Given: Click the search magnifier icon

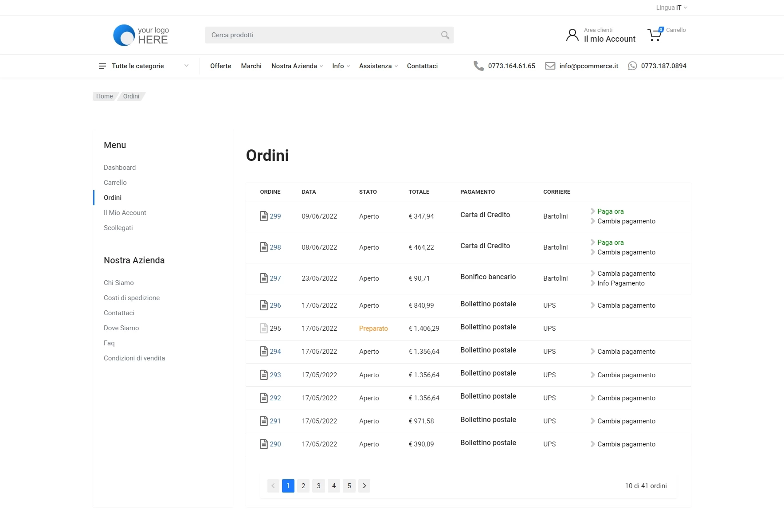Looking at the screenshot, I should point(445,35).
